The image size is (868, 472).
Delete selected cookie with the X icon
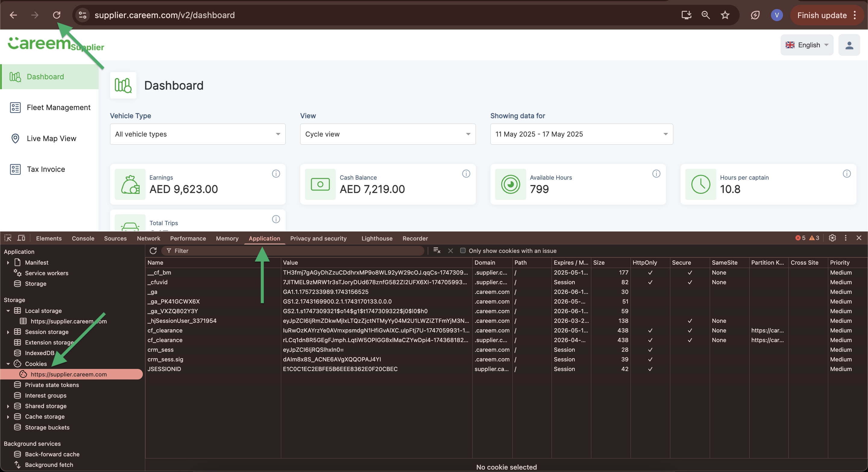[450, 251]
